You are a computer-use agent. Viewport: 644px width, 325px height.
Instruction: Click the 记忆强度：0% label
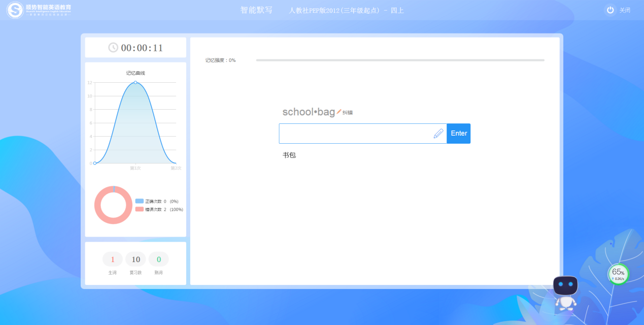(x=220, y=60)
